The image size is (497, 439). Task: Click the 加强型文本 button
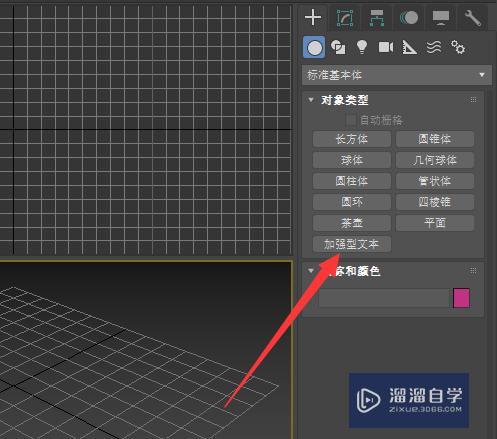[x=352, y=244]
